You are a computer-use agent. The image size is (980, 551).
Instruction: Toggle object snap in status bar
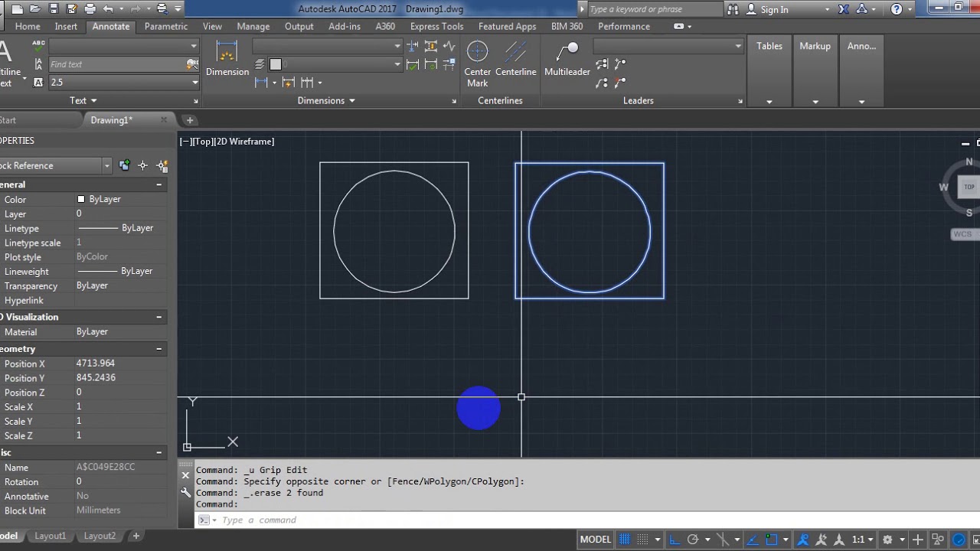[x=773, y=540]
